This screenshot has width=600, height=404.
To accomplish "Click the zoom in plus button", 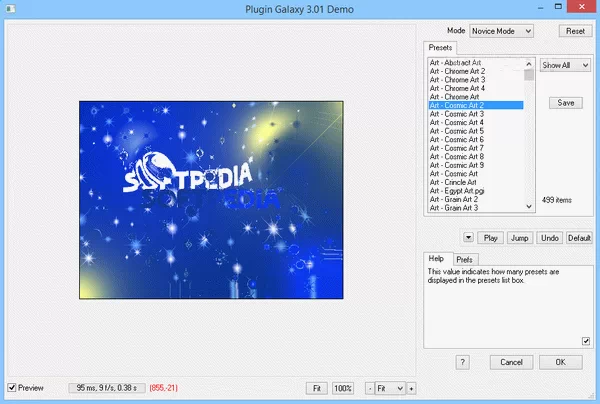I will pos(411,388).
